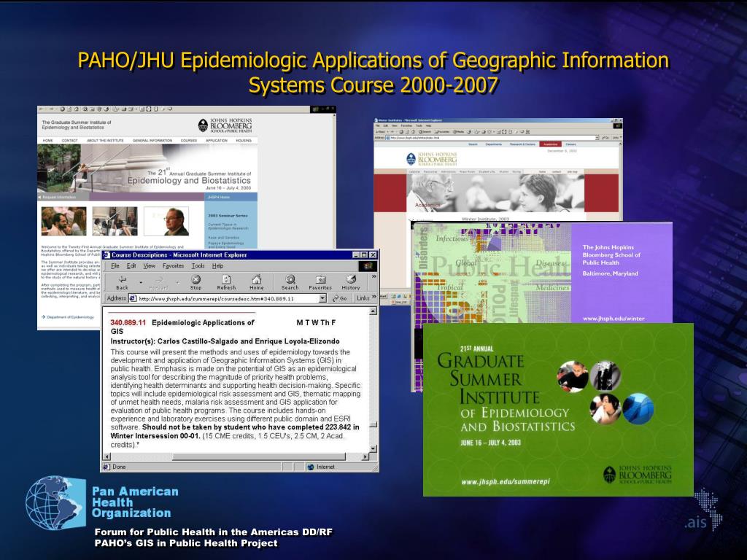
Task: Click Johns Hopkins Bloomberg logo on Summer Institute page
Action: (x=225, y=125)
